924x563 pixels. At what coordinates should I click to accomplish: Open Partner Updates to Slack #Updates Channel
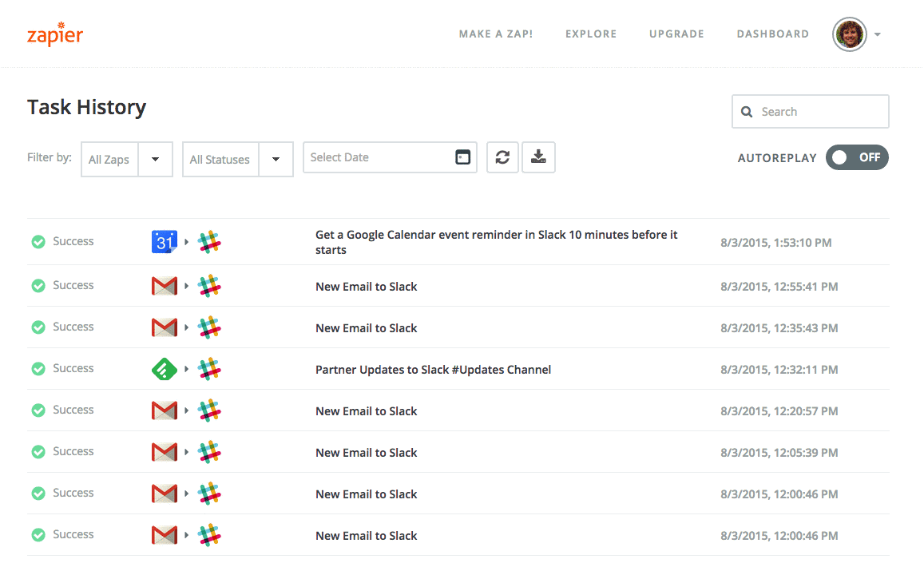pyautogui.click(x=433, y=370)
